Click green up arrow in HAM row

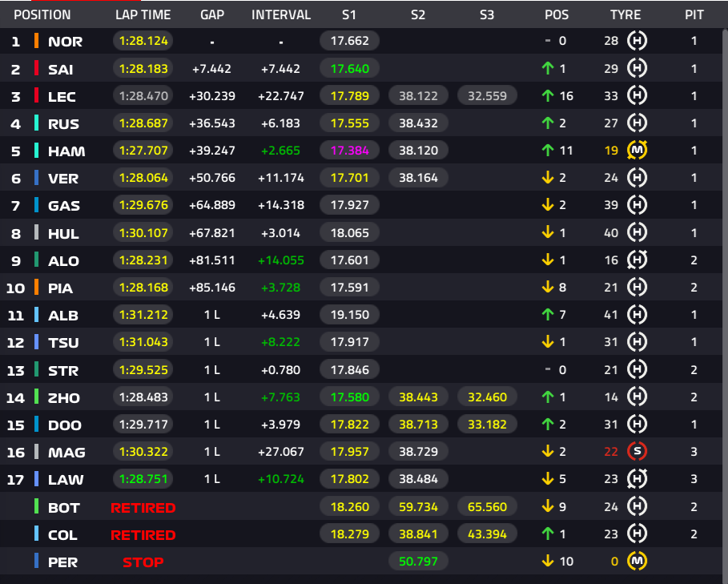point(548,150)
